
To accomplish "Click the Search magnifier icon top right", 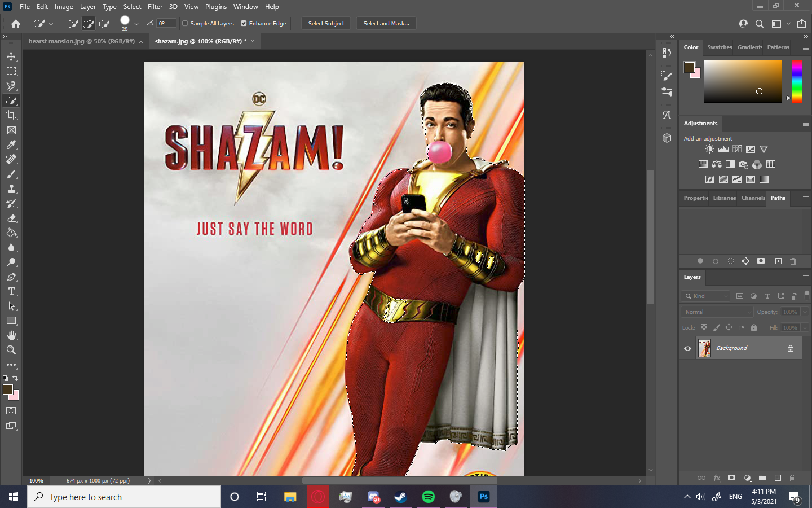I will click(760, 24).
